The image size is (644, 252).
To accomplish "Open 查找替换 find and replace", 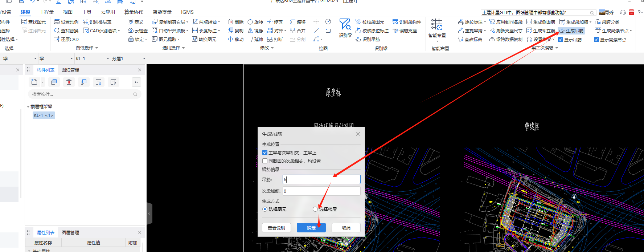I will tap(66, 31).
